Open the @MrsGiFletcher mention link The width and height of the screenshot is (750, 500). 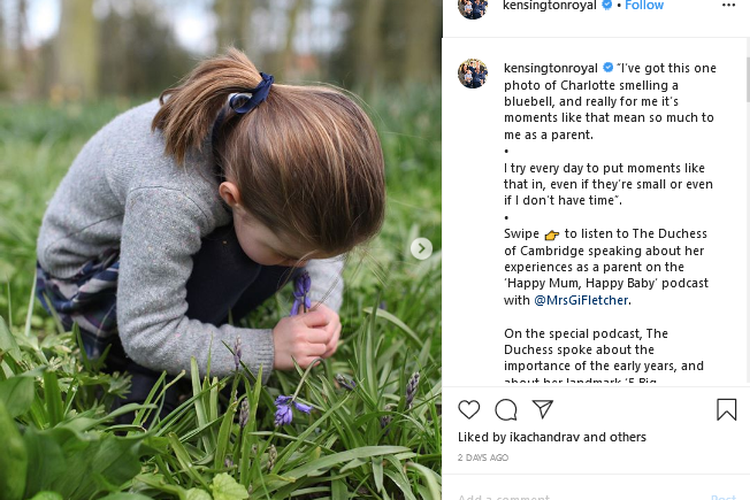pyautogui.click(x=581, y=300)
